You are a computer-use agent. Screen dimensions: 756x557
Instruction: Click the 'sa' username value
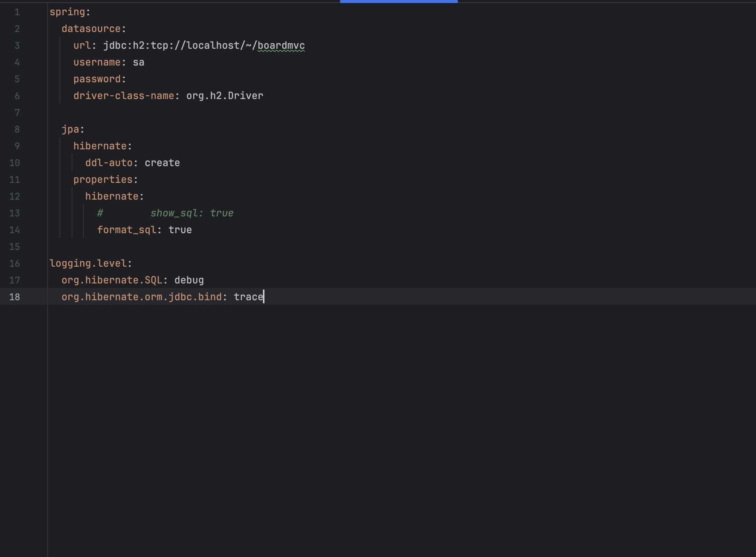[x=139, y=62]
